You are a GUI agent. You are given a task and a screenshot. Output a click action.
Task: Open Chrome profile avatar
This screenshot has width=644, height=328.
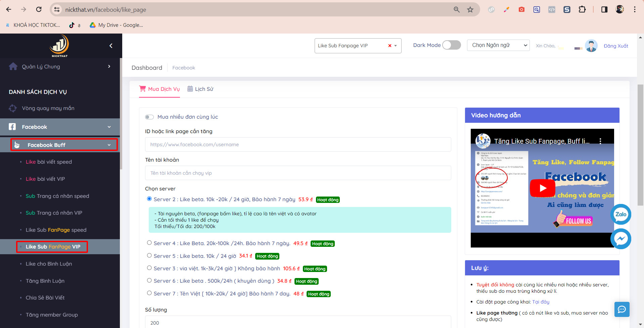point(620,9)
